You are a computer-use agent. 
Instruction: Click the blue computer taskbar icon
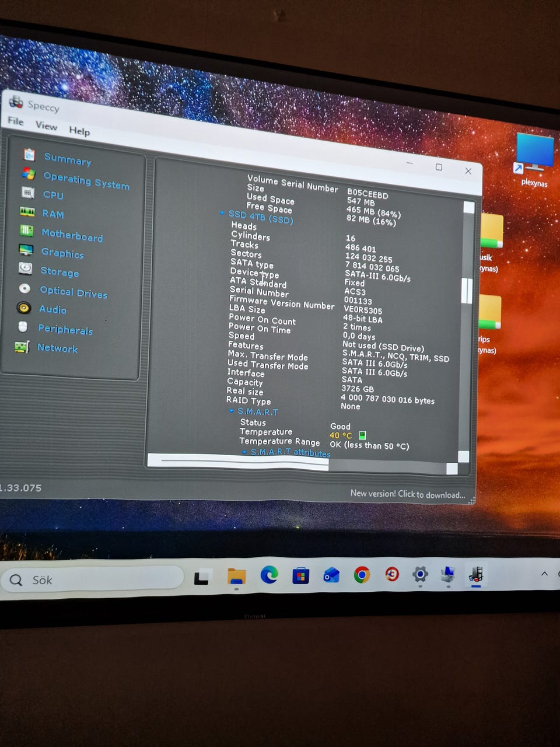pos(447,574)
